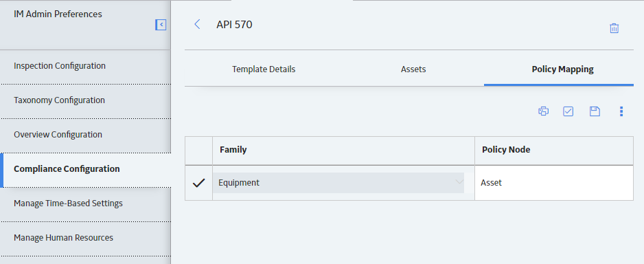Open the three-dot more options menu
The image size is (644, 264).
[621, 111]
